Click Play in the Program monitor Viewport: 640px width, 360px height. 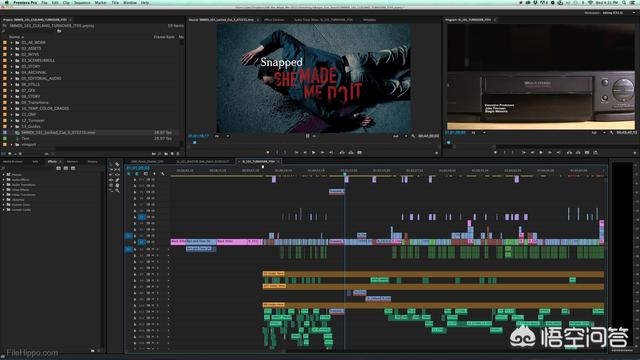point(541,153)
